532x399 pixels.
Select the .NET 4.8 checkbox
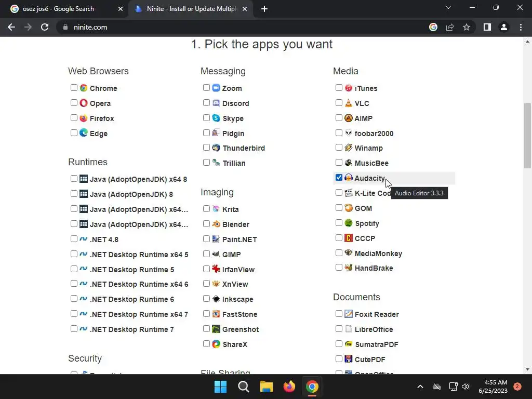(74, 239)
